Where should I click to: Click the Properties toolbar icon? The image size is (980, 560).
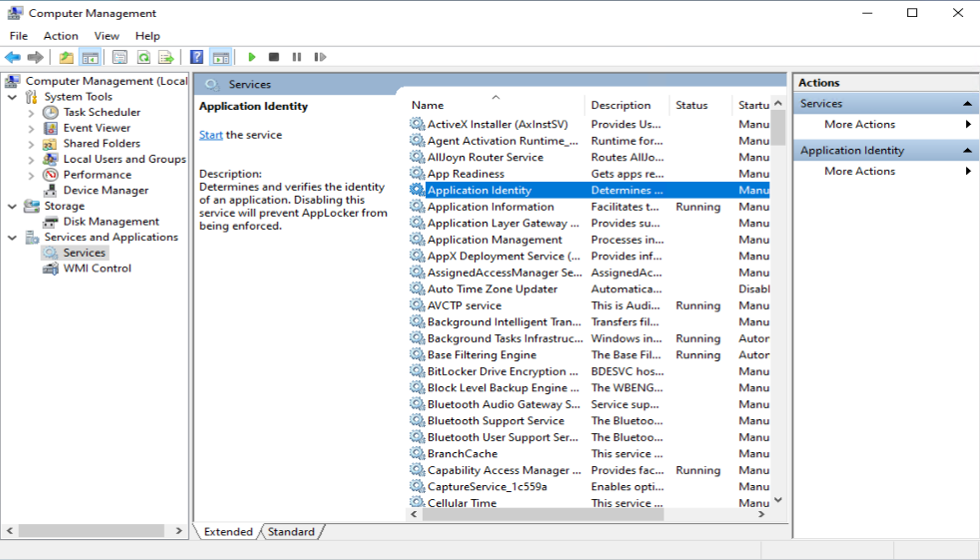pos(119,58)
